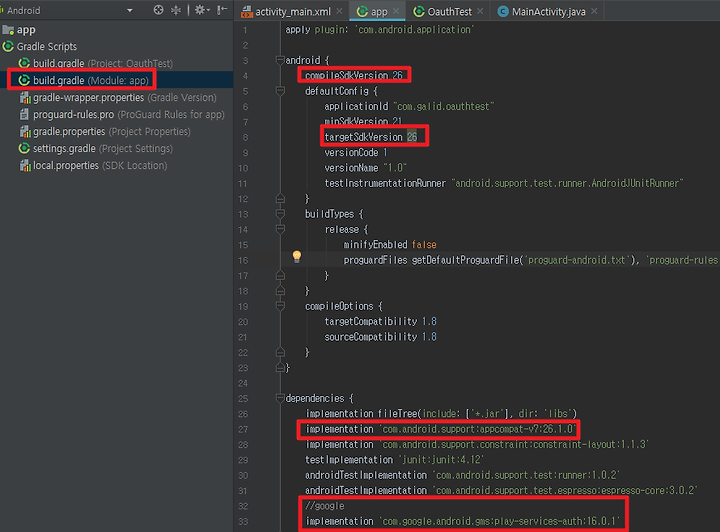
Task: Click the test:runner:1.0.2 line
Action: pos(462,475)
